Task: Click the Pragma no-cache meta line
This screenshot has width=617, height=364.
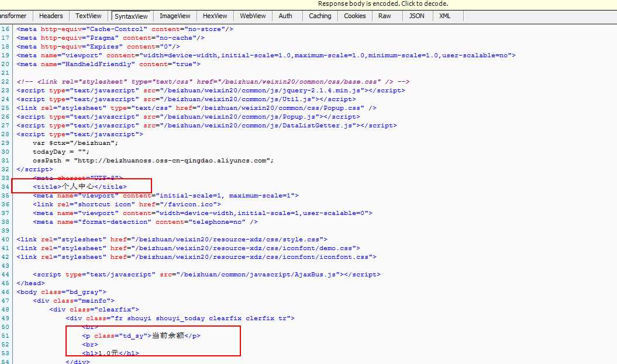Action: [111, 38]
